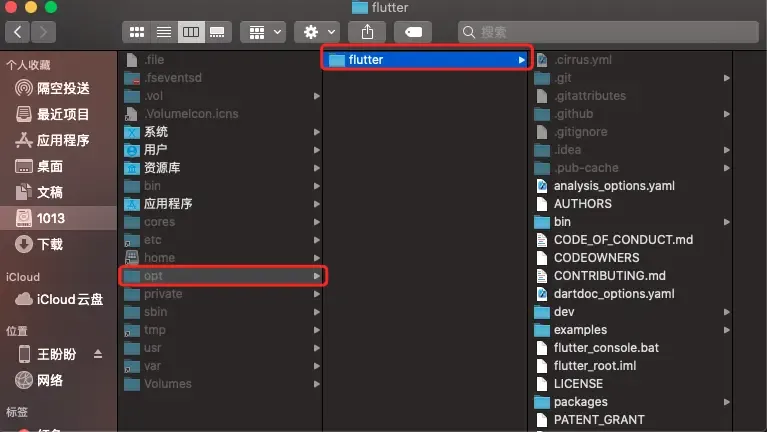Go back with the left arrow button

click(x=18, y=32)
